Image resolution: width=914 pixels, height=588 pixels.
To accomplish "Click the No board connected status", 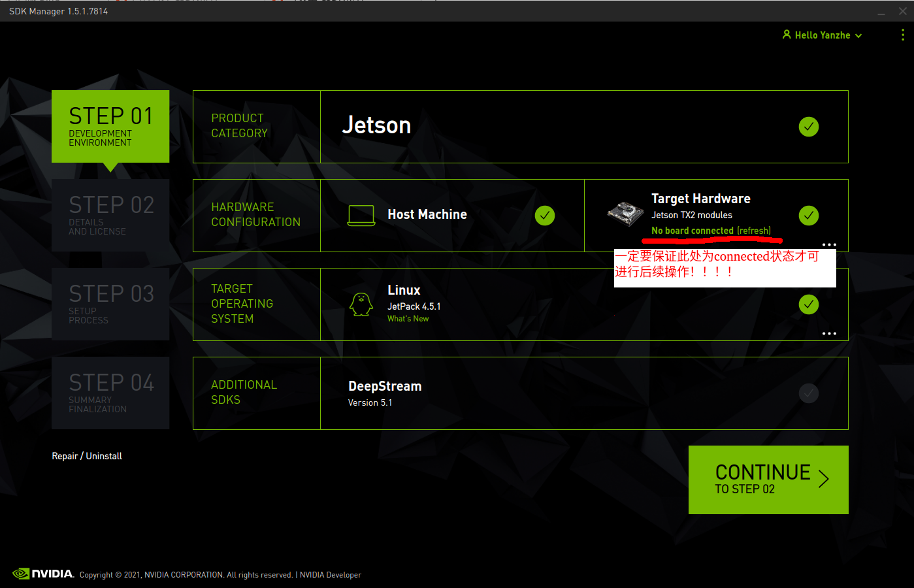I will pos(693,231).
